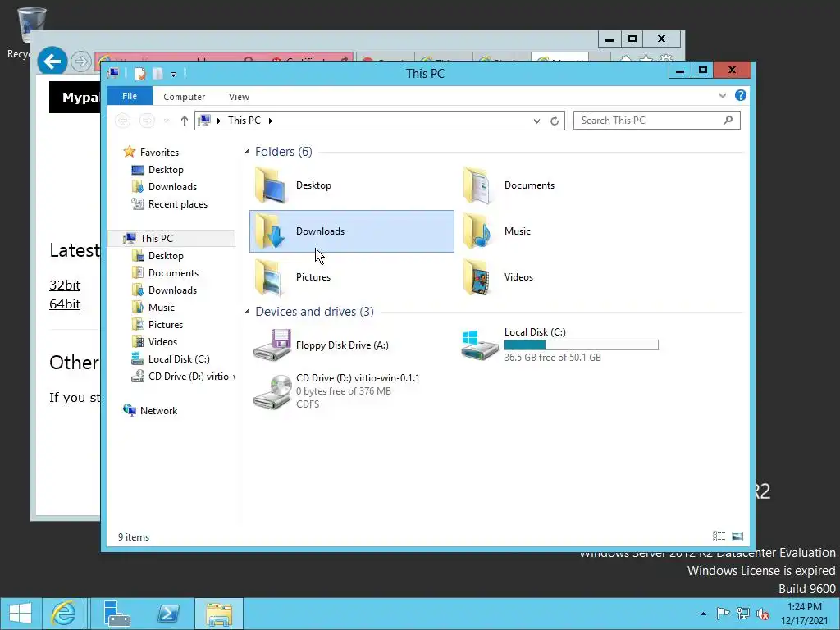Click the New folder quick access icon

(x=157, y=73)
